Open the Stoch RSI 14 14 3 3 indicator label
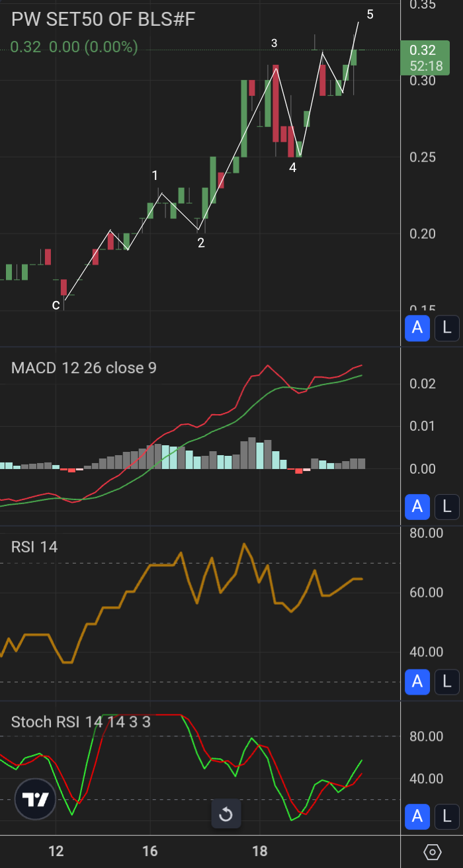Screen dimensions: 463x868 click(x=81, y=722)
